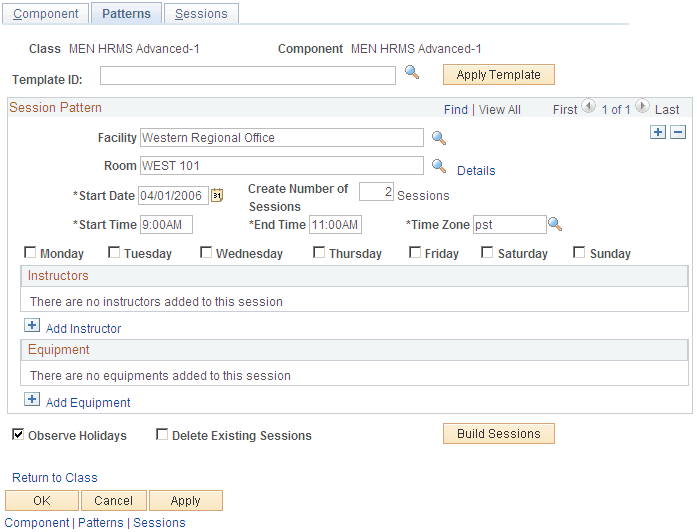Delete the current session pattern row
697x532 pixels.
(x=678, y=132)
